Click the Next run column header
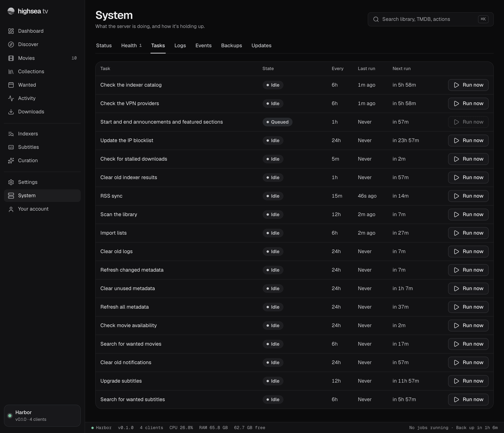The width and height of the screenshot is (504, 433). pos(401,68)
